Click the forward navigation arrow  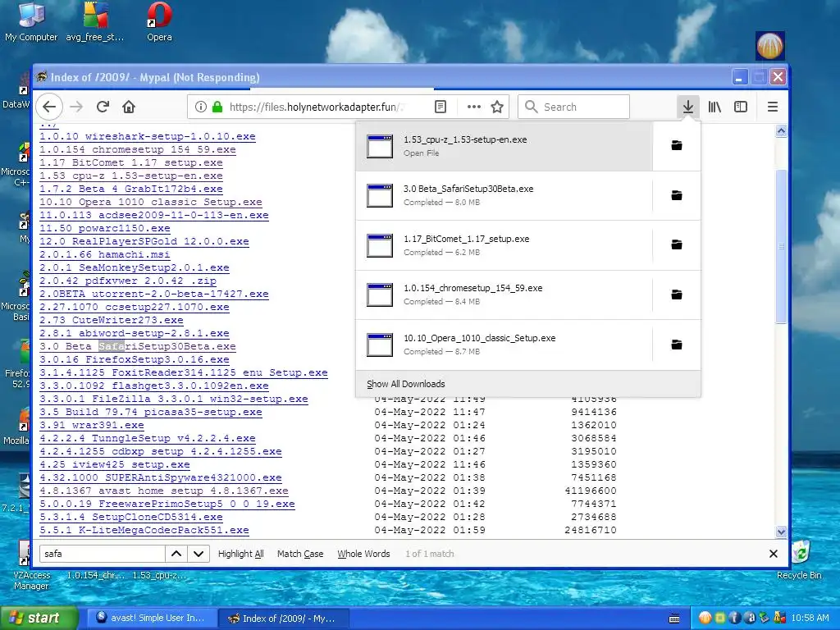coord(76,107)
